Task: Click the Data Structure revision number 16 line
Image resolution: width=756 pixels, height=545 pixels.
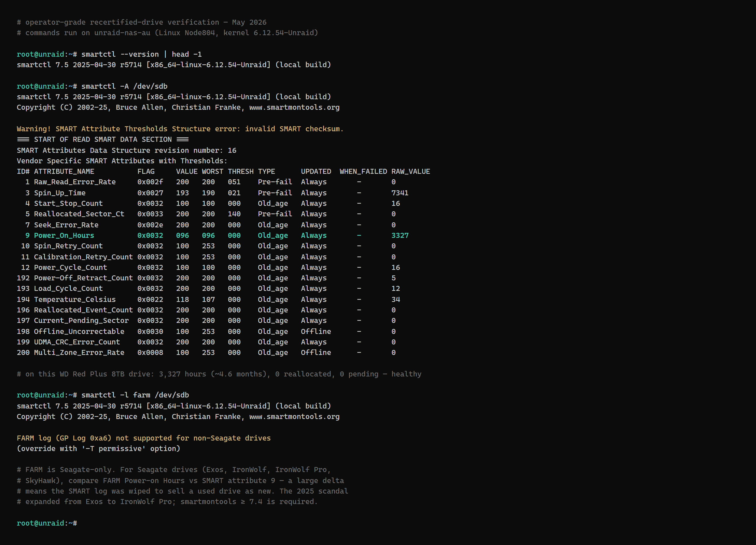Action: coord(127,150)
